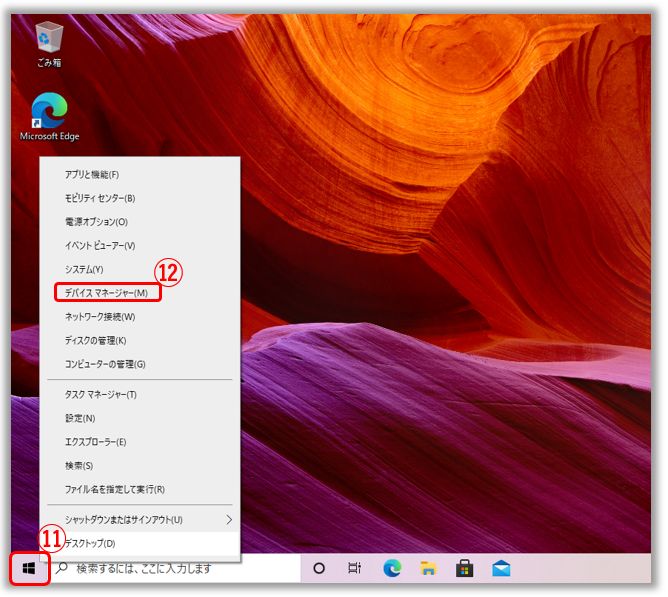Click the search magnifier icon in taskbar
This screenshot has width=668, height=597.
point(62,568)
